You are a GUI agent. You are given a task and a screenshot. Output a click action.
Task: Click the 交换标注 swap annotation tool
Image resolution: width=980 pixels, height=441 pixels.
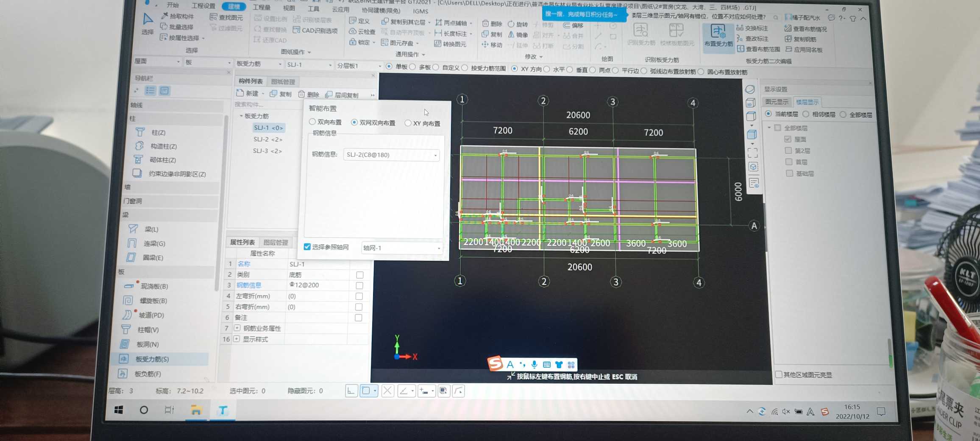pyautogui.click(x=752, y=28)
